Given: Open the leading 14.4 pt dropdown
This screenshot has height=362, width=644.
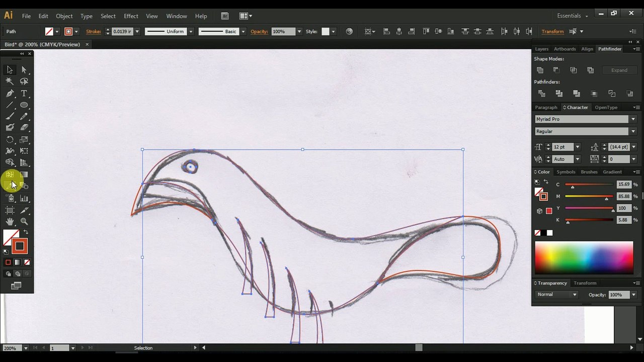Looking at the screenshot, I should pos(633,147).
